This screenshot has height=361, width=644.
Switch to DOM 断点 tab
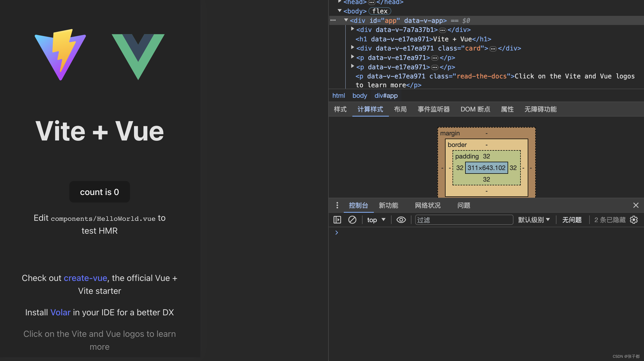tap(475, 109)
